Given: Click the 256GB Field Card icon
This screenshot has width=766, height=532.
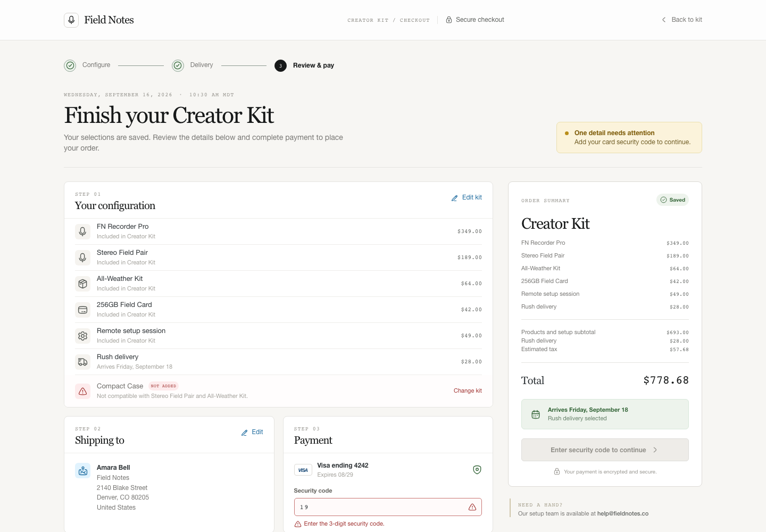Looking at the screenshot, I should (82, 310).
